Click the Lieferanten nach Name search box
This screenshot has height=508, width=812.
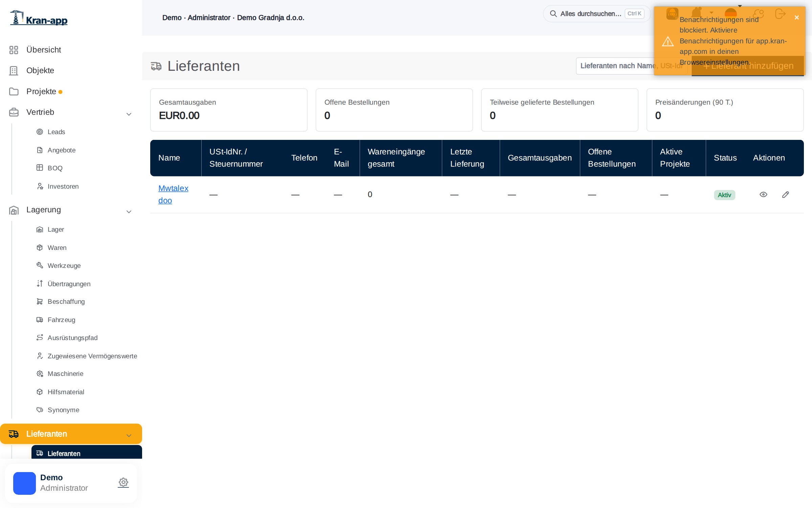pos(631,66)
